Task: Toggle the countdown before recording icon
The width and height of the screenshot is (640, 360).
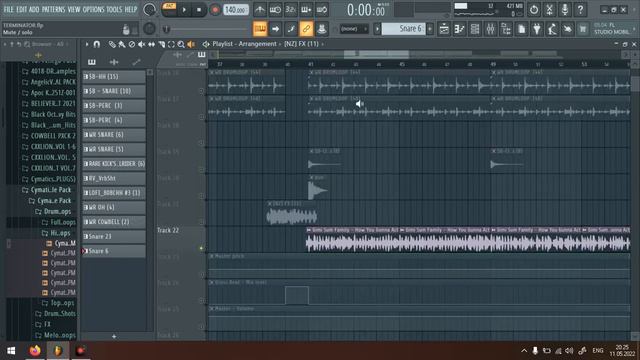Action: [x=291, y=9]
